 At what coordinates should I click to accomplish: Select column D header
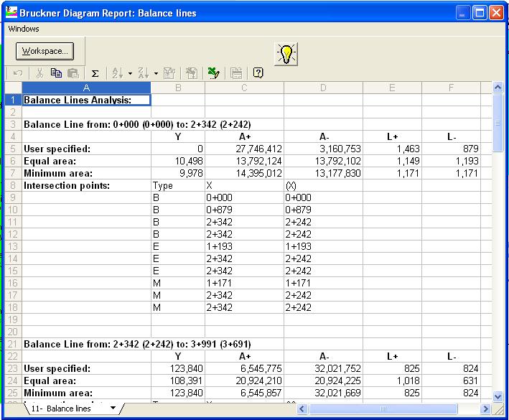point(323,88)
